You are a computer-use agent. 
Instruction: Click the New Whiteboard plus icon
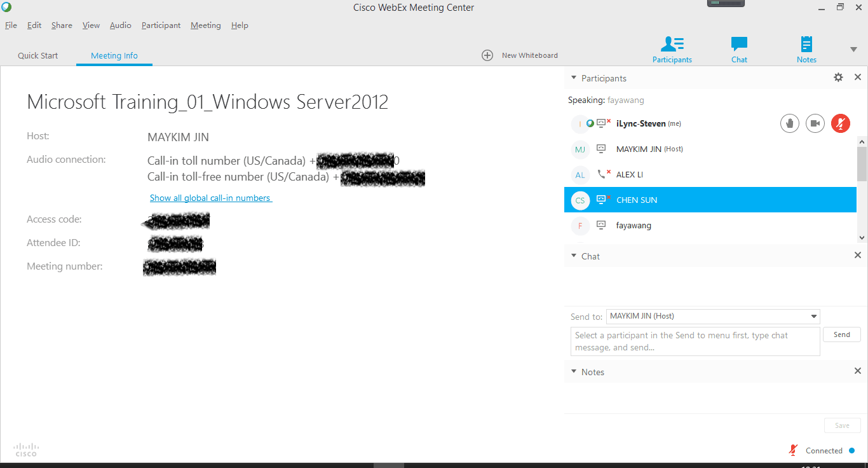point(487,55)
